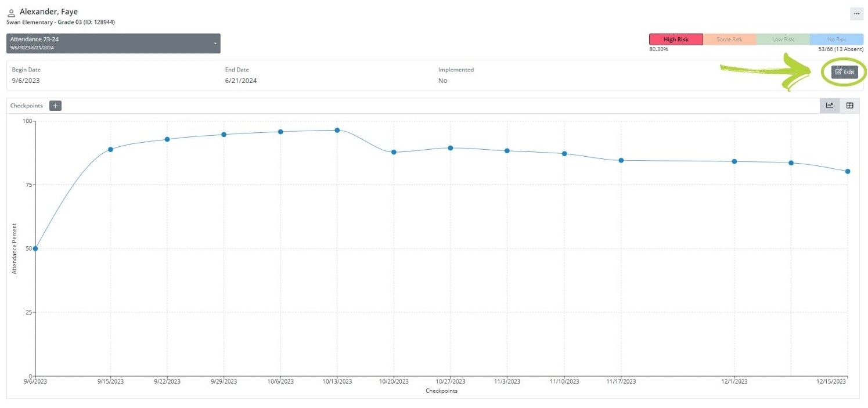The width and height of the screenshot is (868, 408).
Task: Click the End Date value 6/21/2024
Action: tap(241, 81)
